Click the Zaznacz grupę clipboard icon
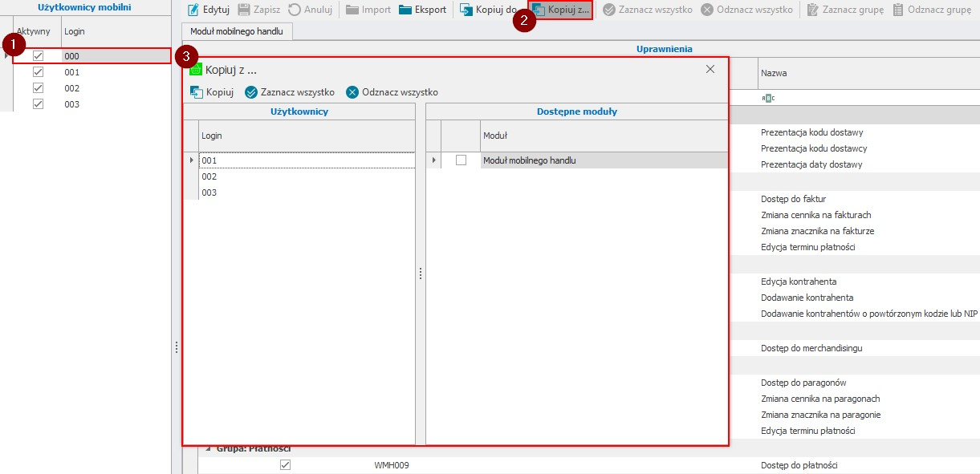Screen dimensions: 980x474 pos(813,10)
